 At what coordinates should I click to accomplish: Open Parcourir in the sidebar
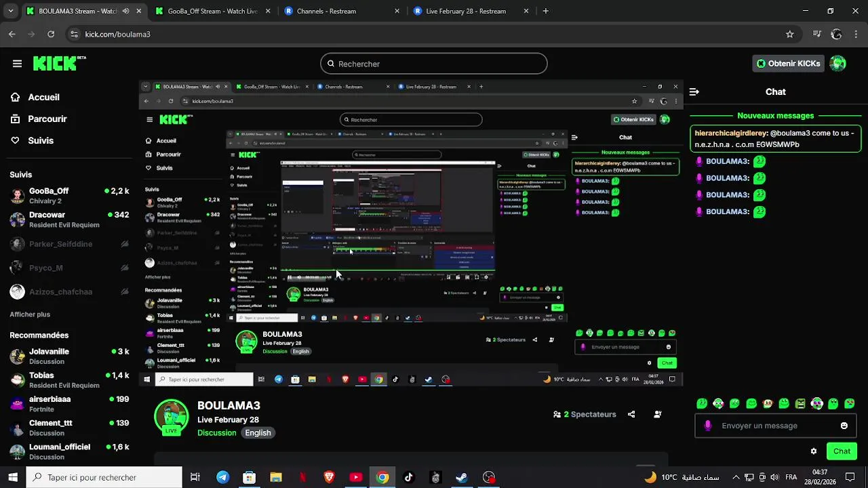coord(39,119)
